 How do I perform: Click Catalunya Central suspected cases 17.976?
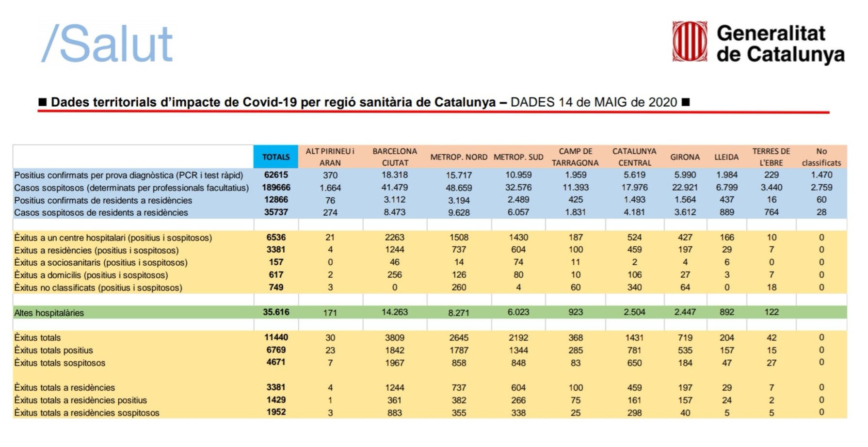tap(634, 187)
